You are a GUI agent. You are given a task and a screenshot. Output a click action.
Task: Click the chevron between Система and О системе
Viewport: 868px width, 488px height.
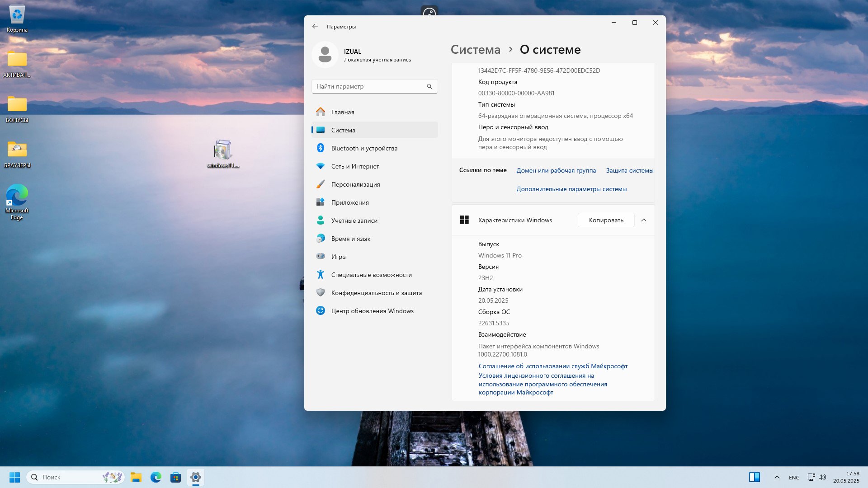(x=510, y=49)
